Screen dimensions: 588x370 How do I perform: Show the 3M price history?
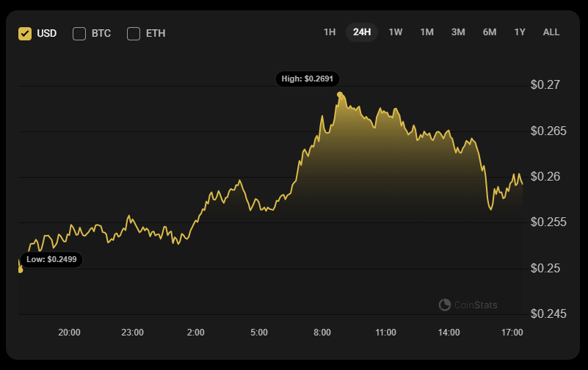(x=458, y=32)
